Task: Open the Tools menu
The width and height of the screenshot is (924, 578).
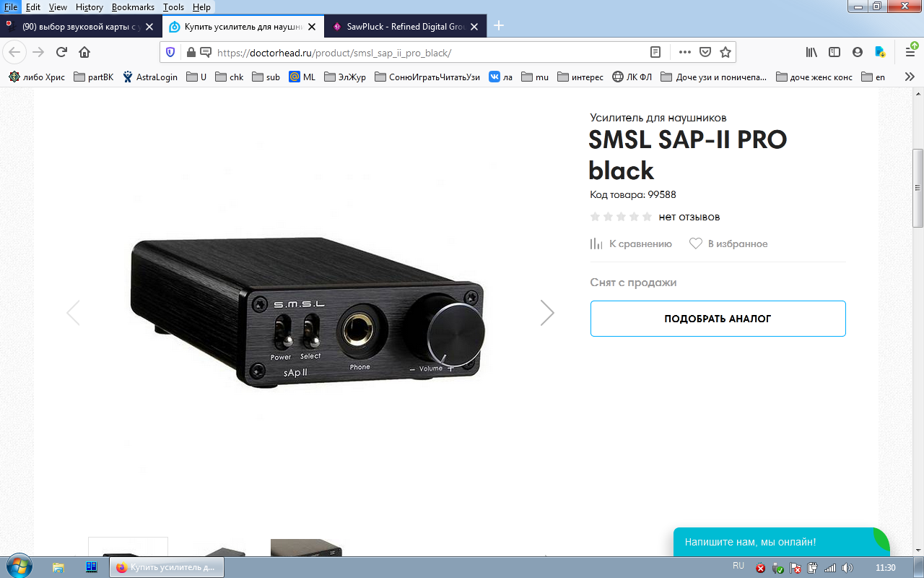Action: (x=173, y=7)
